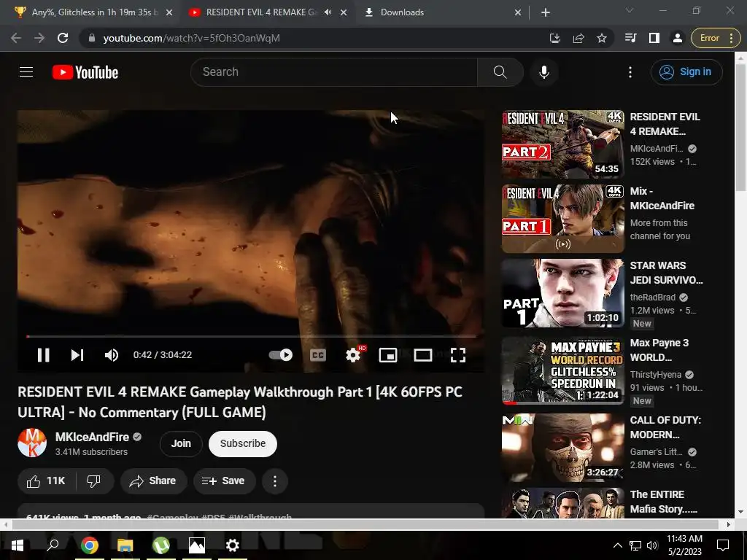The width and height of the screenshot is (747, 560).
Task: Open a new browser tab
Action: tap(546, 12)
